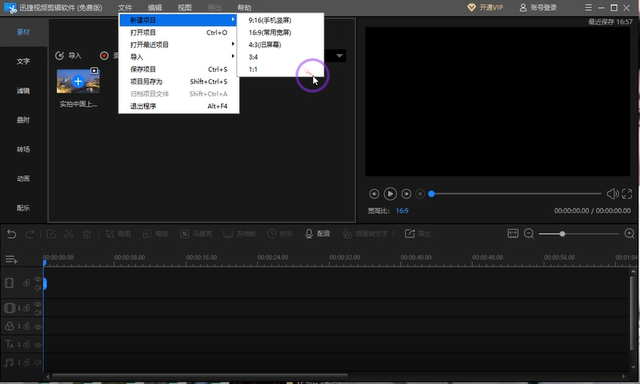The image size is (640, 384).
Task: Open the 时长 duration tool
Action: (x=280, y=234)
